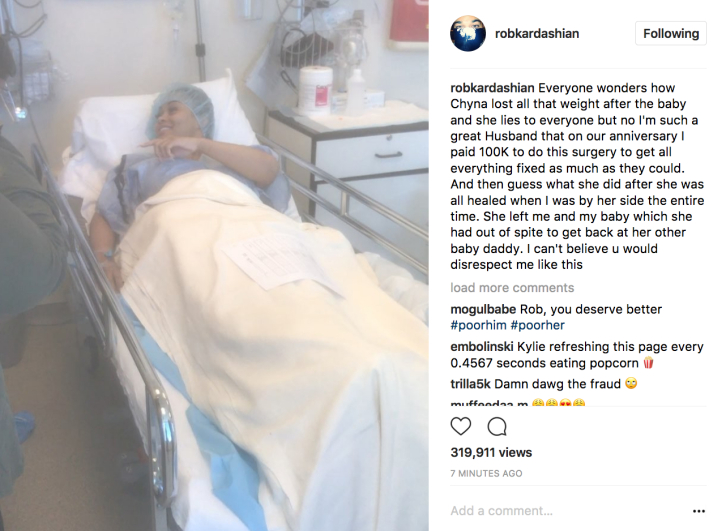This screenshot has width=726, height=531.
Task: Open the three-dot more options menu
Action: 699,511
